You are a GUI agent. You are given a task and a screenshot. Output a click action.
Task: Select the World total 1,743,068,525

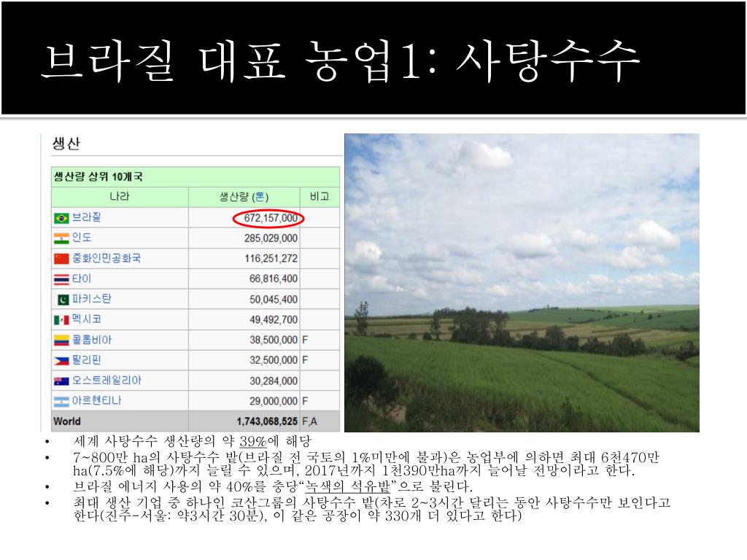click(x=267, y=421)
